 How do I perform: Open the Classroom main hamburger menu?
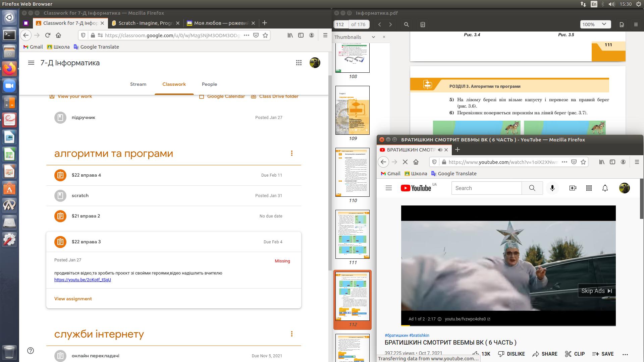tap(31, 63)
